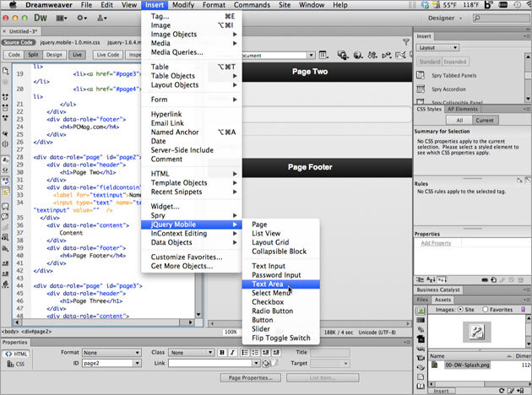Click the point-to-file target icon by Link
The image size is (532, 395).
click(x=266, y=364)
